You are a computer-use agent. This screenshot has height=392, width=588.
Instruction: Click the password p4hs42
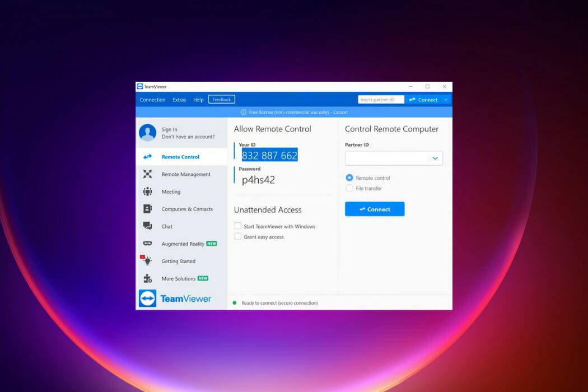pos(258,180)
